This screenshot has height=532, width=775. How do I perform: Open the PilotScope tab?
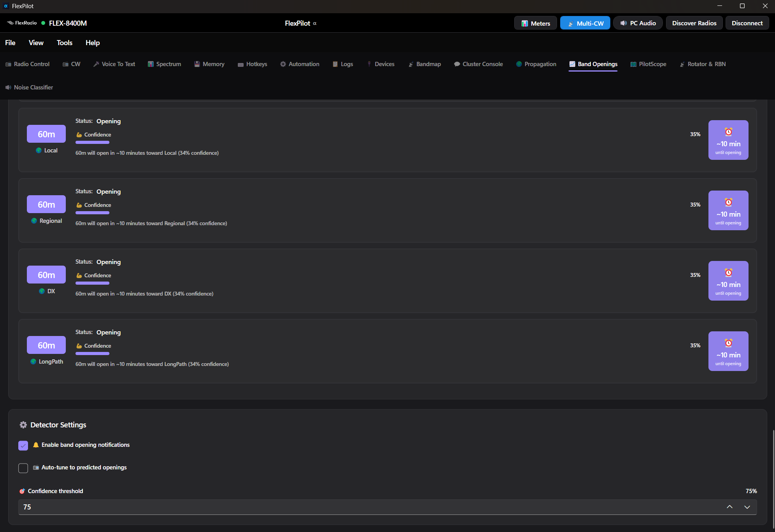click(x=648, y=64)
